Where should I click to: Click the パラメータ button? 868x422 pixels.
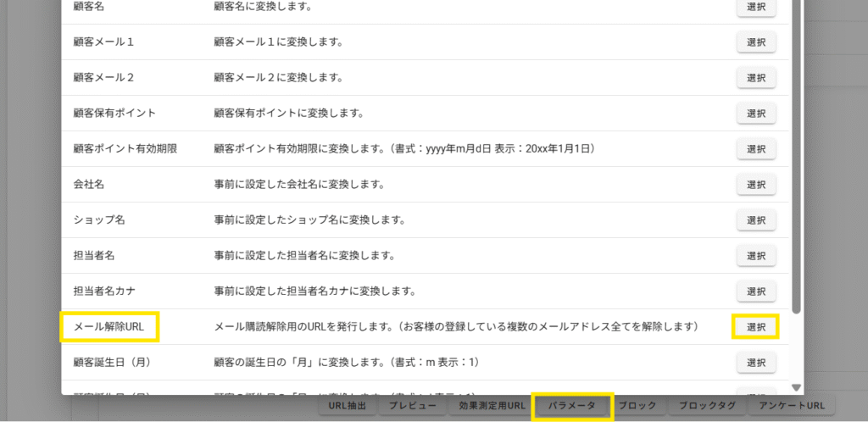click(x=571, y=407)
